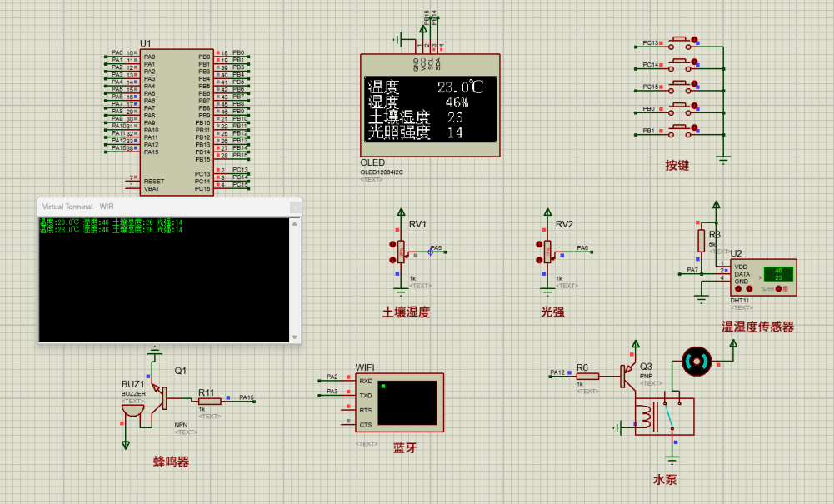Select the Q1 NPN transistor
834x504 pixels.
[x=162, y=398]
